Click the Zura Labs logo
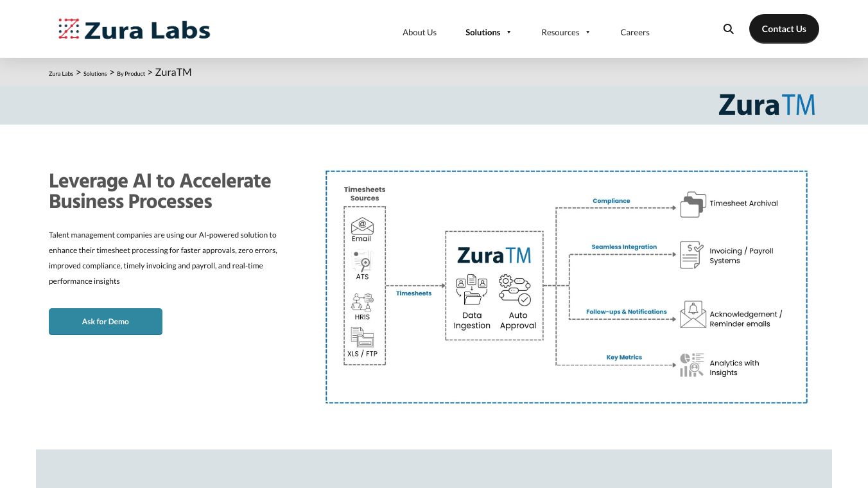 pyautogui.click(x=134, y=30)
